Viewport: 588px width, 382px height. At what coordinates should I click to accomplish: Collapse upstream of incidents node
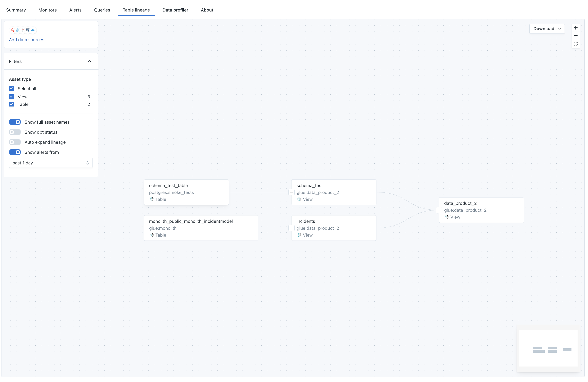pos(291,228)
